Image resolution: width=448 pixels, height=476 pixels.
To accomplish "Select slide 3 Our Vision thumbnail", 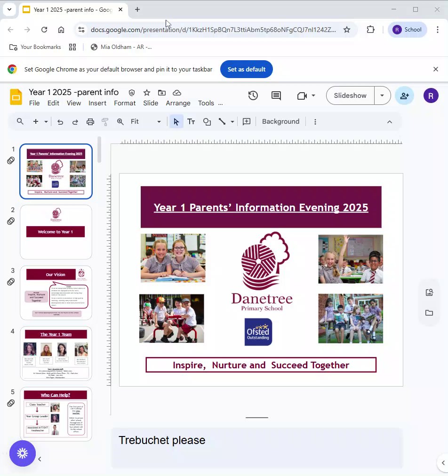I will tap(56, 293).
